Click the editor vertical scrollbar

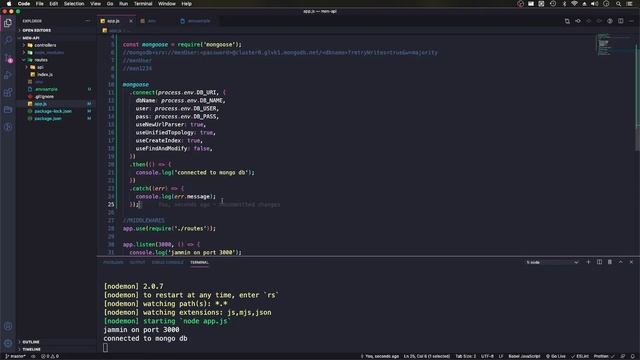tap(637, 92)
